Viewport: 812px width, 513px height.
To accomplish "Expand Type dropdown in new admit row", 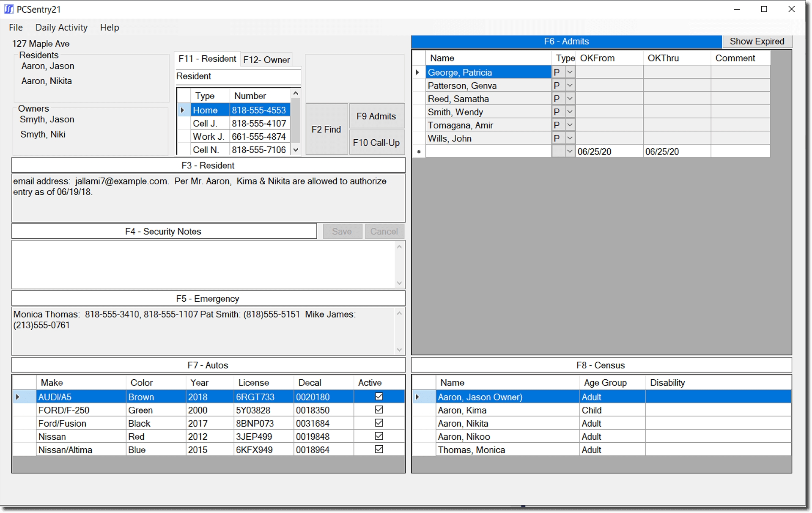I will pos(570,152).
